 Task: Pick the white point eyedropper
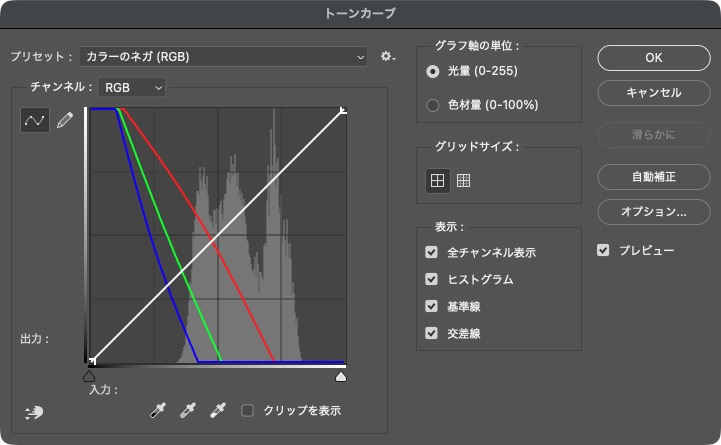tap(217, 410)
